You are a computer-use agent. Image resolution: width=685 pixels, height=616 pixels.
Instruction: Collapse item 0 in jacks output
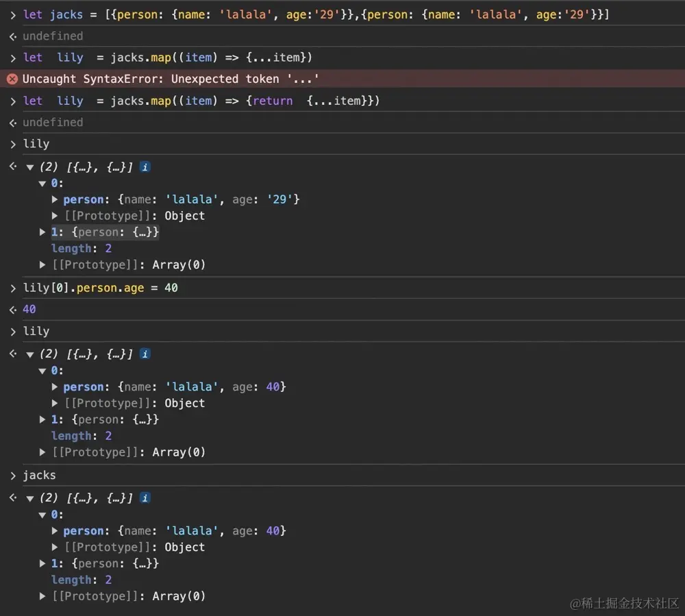pos(42,515)
